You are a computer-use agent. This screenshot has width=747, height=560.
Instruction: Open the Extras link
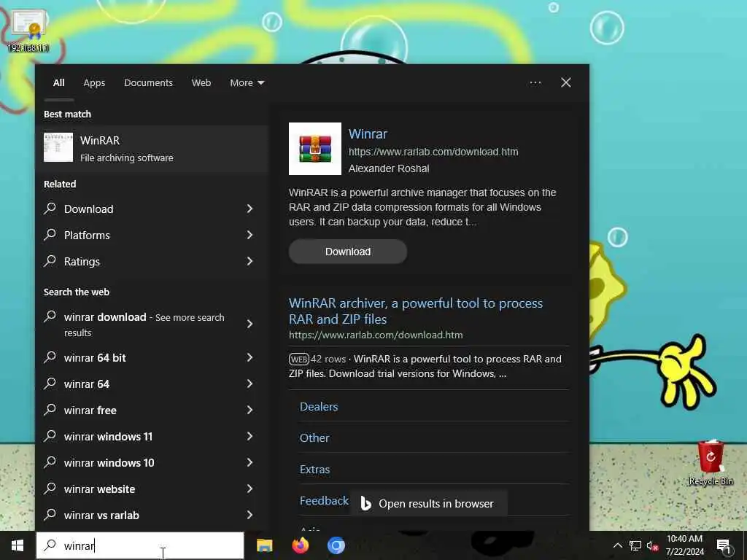click(x=314, y=470)
